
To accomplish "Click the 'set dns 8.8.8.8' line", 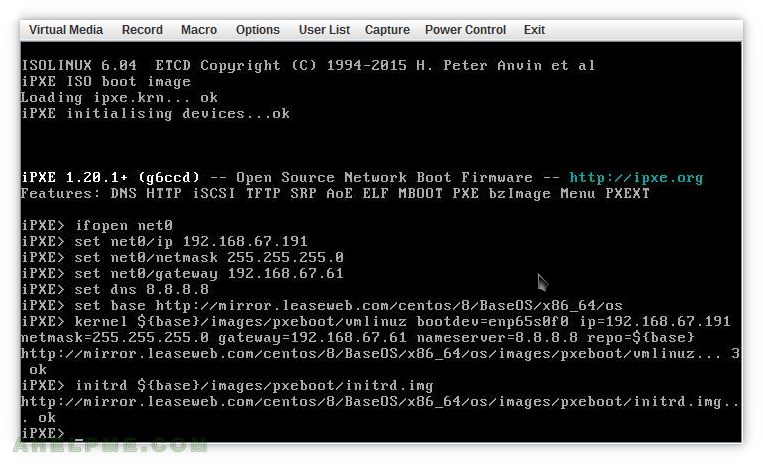I will pyautogui.click(x=115, y=289).
